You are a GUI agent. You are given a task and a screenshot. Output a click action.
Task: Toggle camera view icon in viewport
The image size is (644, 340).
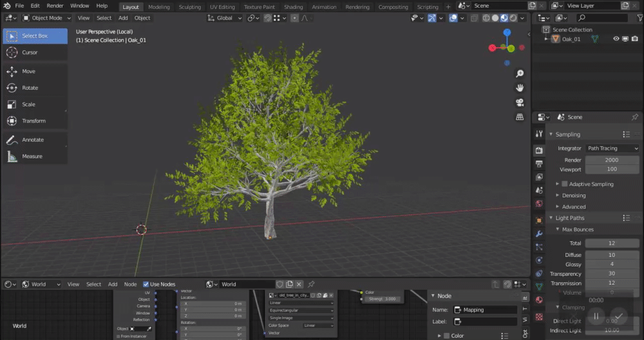coord(520,102)
